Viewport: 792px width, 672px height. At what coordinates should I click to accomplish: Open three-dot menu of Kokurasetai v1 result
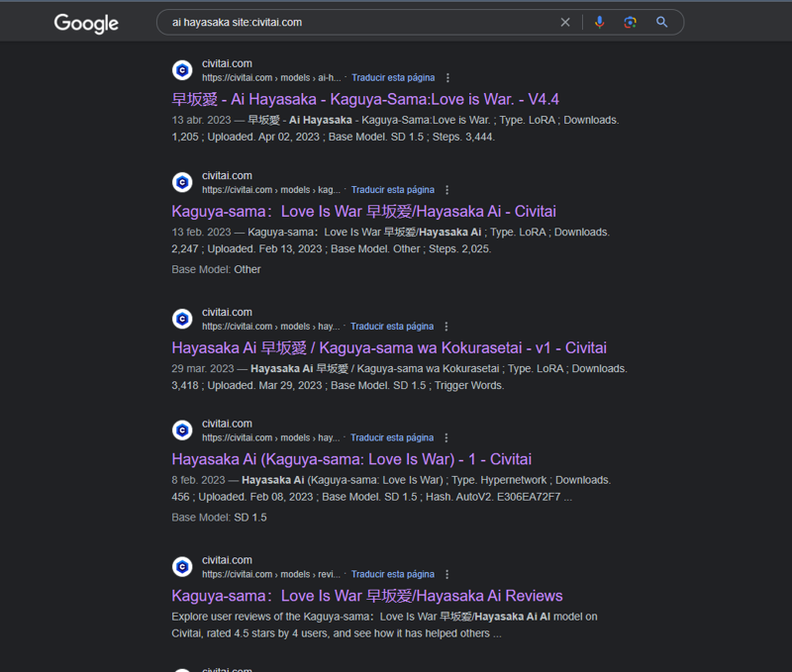click(446, 327)
